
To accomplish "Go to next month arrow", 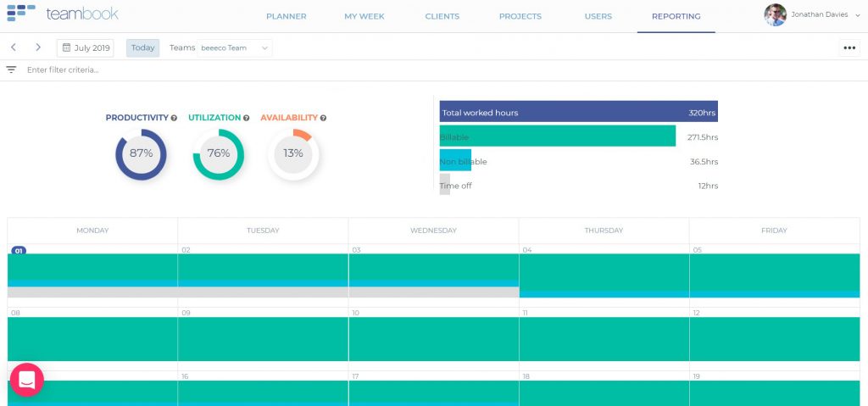I will pyautogui.click(x=38, y=47).
